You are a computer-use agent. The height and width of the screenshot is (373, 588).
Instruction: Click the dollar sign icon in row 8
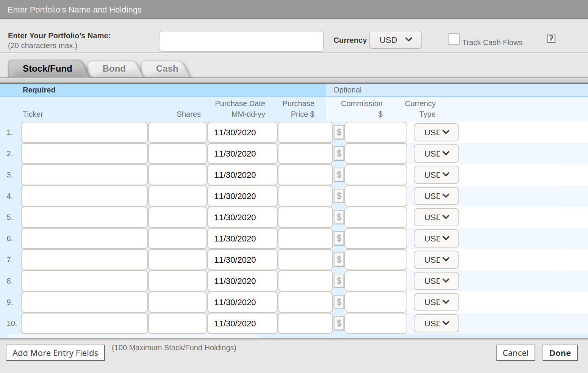tap(339, 281)
